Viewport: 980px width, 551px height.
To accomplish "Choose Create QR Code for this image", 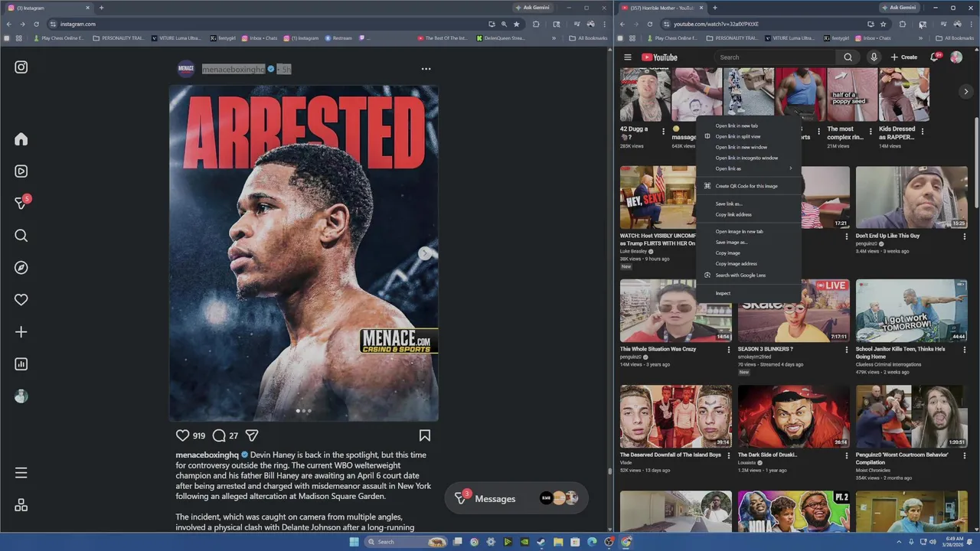I will (x=748, y=186).
